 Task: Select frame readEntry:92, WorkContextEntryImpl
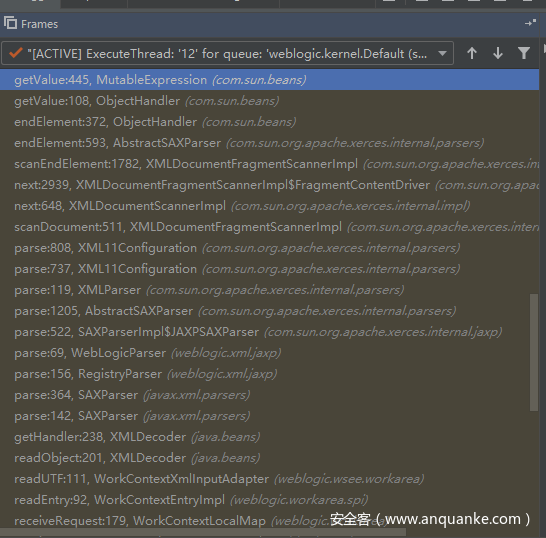point(270,500)
